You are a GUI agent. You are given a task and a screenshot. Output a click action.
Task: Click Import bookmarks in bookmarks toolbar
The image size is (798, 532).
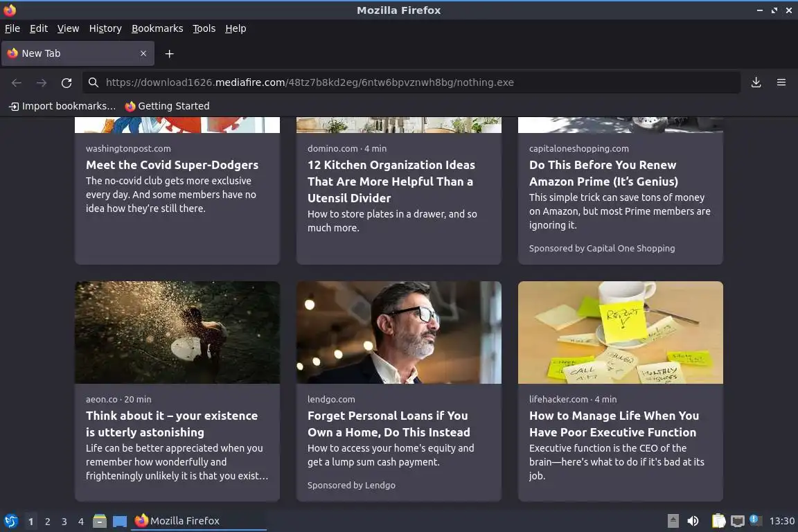click(62, 106)
